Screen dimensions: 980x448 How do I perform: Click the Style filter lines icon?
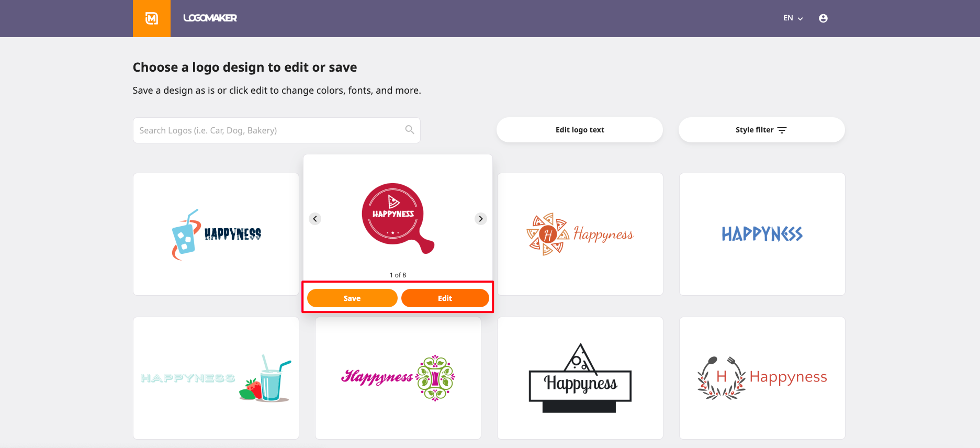[x=782, y=130]
